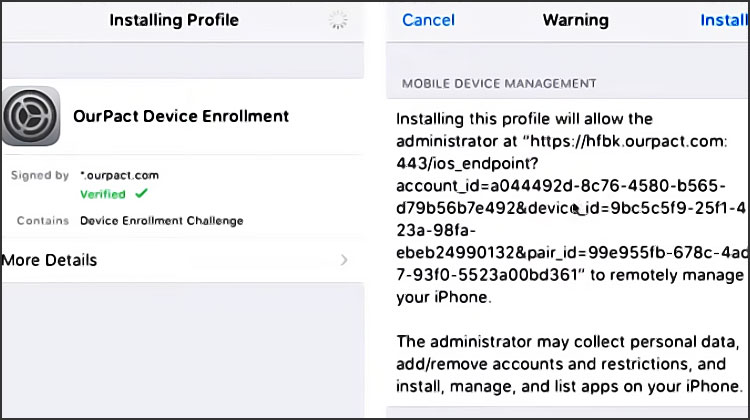Tap the OurPact settings gear profile icon
Viewport: 750px width, 420px height.
click(x=31, y=116)
